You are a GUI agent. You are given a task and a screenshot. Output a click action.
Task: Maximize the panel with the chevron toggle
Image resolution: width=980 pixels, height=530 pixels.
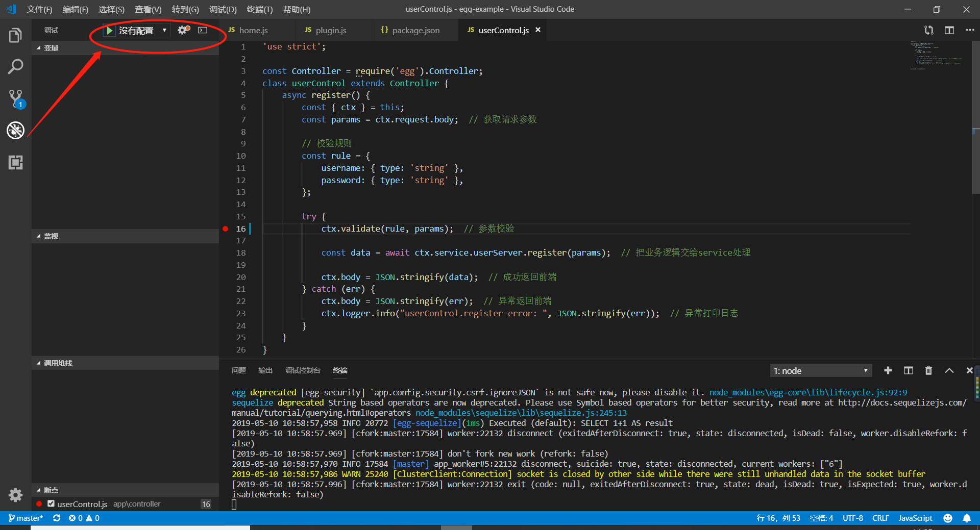[x=949, y=370]
